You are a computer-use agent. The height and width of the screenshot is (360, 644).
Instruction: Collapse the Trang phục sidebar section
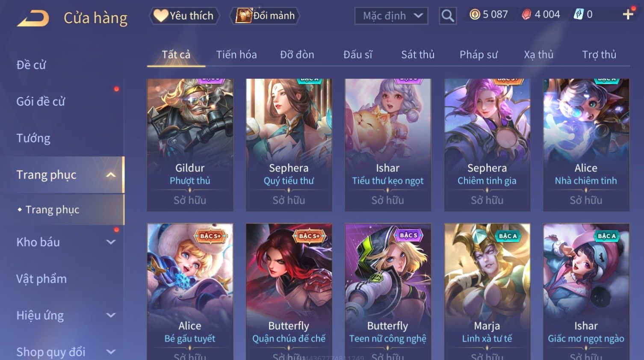pos(111,175)
